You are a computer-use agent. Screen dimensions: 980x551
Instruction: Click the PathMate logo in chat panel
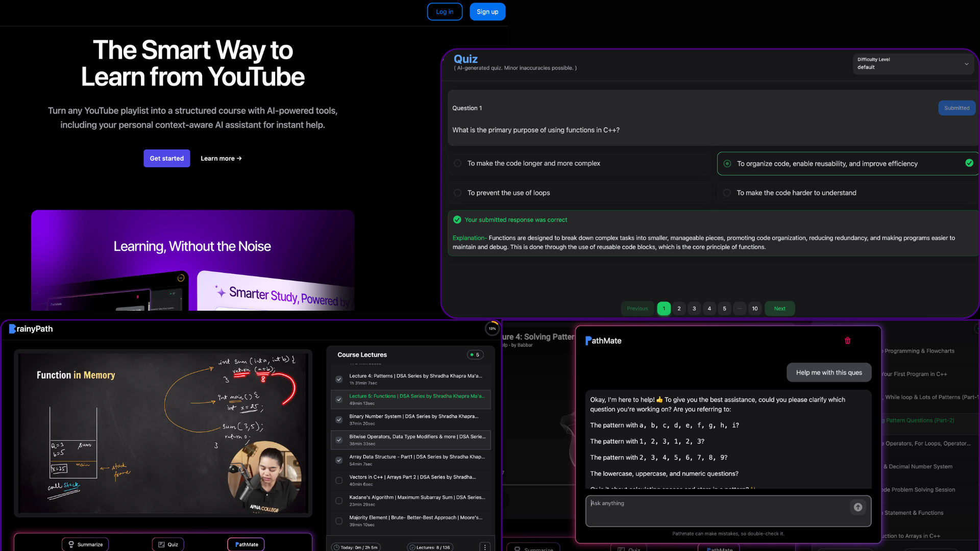click(x=603, y=341)
